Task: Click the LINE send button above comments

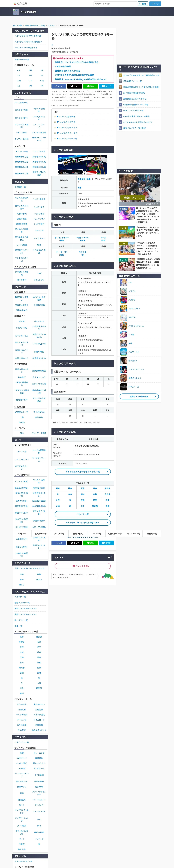Action: tap(90, 543)
